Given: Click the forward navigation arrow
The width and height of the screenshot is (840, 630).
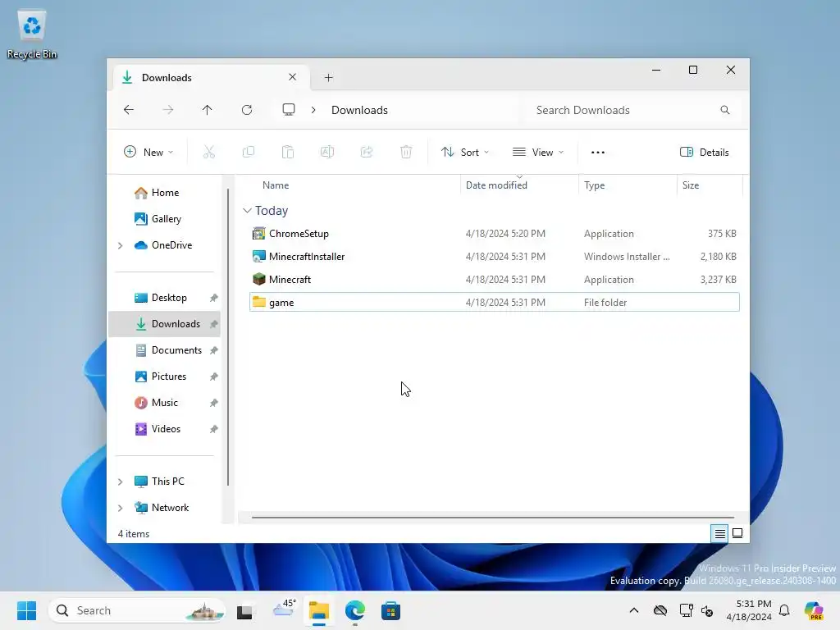Looking at the screenshot, I should (x=167, y=110).
